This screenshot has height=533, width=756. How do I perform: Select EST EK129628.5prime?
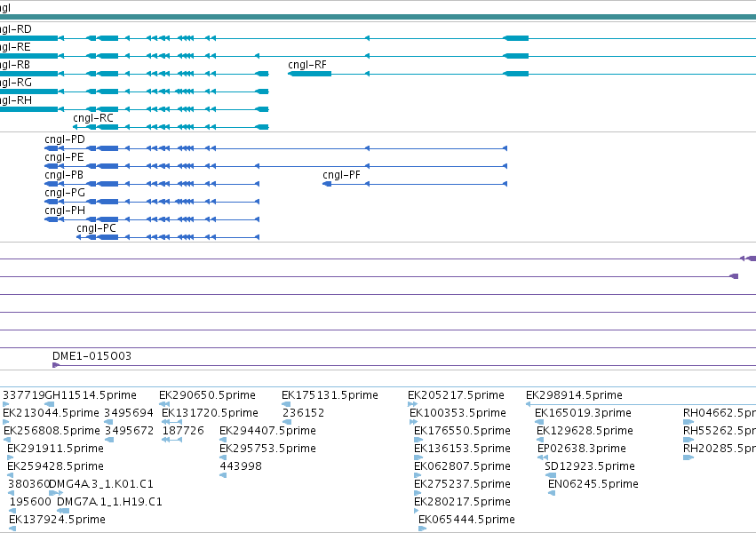click(x=585, y=431)
